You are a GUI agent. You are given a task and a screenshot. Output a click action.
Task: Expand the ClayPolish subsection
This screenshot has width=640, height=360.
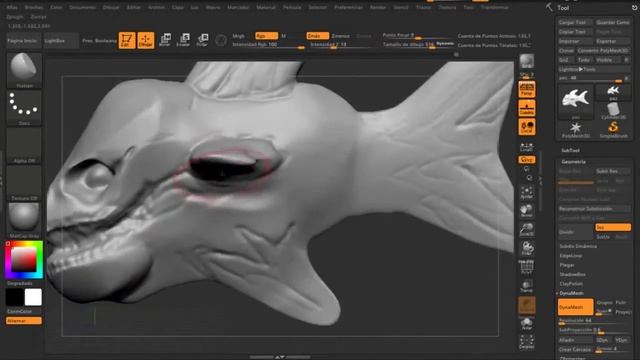click(571, 284)
